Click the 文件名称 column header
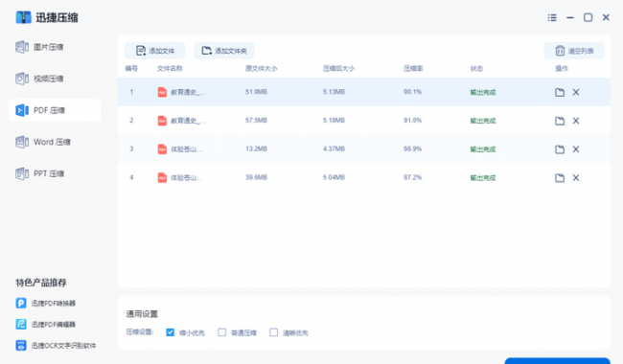Viewport: 623px width, 364px height. pyautogui.click(x=170, y=69)
